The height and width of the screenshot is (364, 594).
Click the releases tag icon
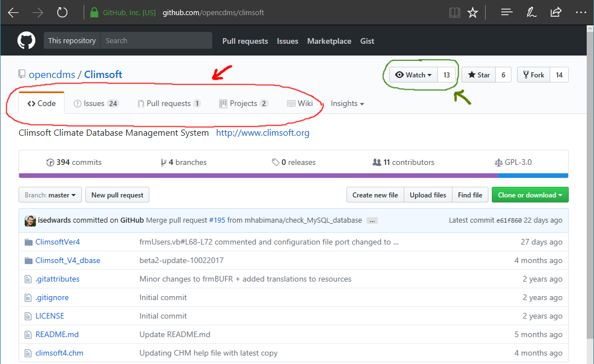tap(276, 162)
